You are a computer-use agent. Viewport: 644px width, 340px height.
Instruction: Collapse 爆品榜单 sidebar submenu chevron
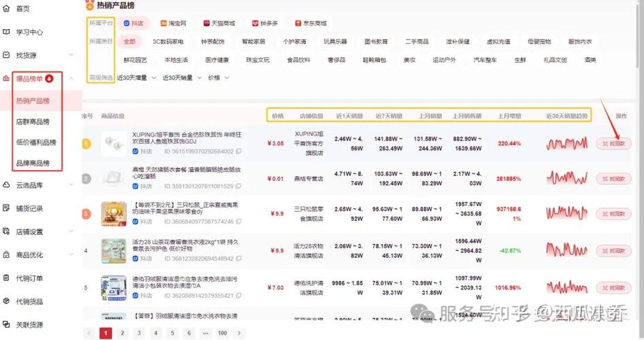pyautogui.click(x=71, y=78)
